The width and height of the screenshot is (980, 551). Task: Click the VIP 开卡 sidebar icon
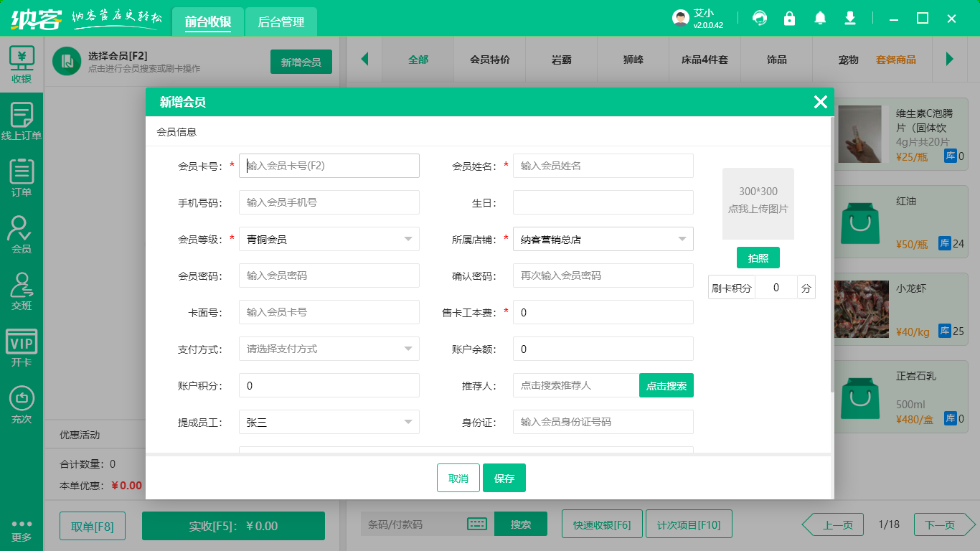[x=22, y=349]
